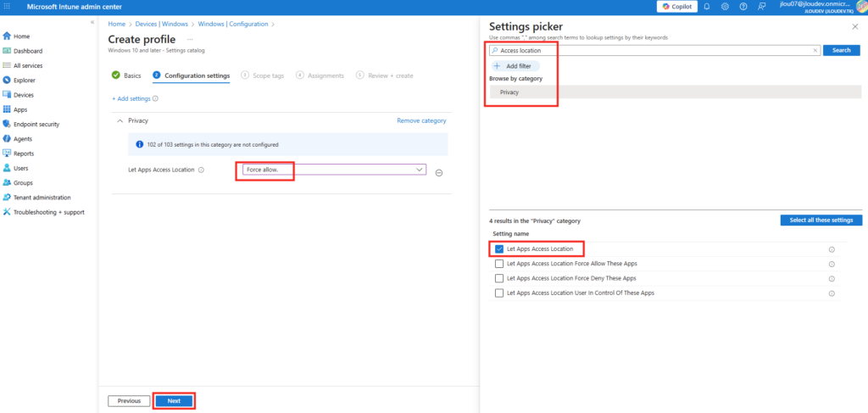Open Tenant administration from sidebar
This screenshot has height=413, width=868.
tap(43, 197)
